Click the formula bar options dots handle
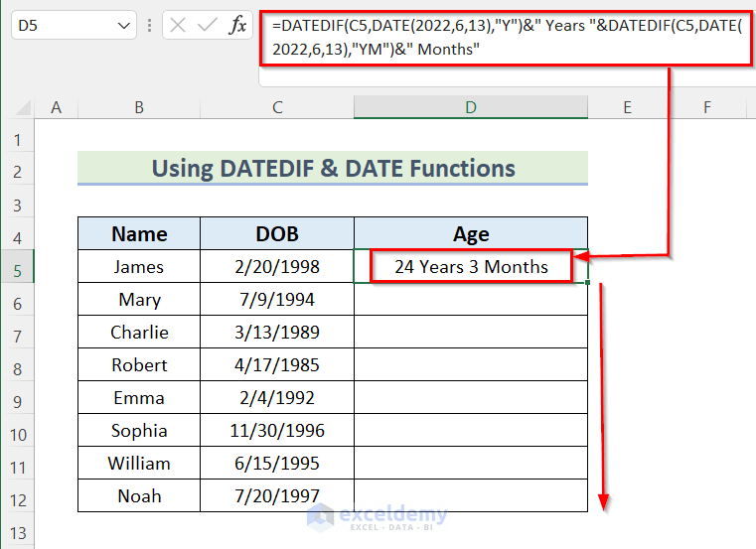Viewport: 756px width, 549px height. click(149, 26)
